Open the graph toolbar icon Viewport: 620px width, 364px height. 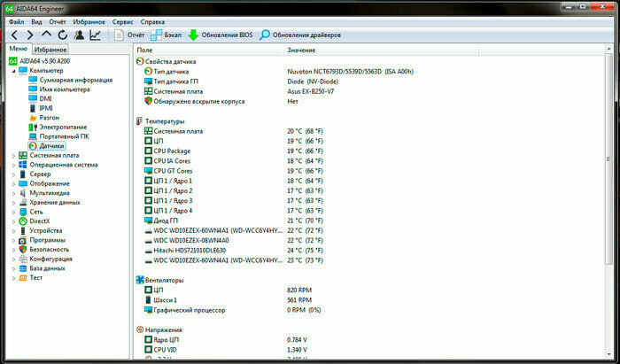coord(96,35)
